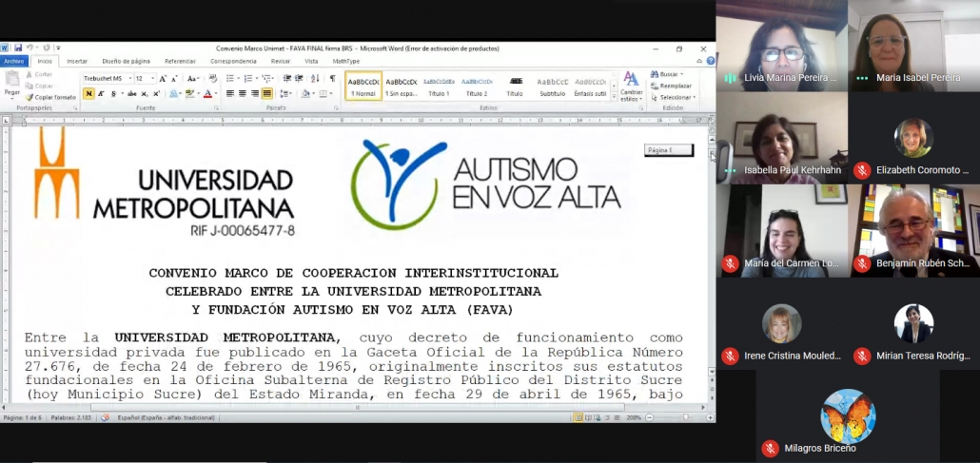Viewport: 980px width, 463px height.
Task: Apply the Subtítulo style
Action: tap(553, 87)
